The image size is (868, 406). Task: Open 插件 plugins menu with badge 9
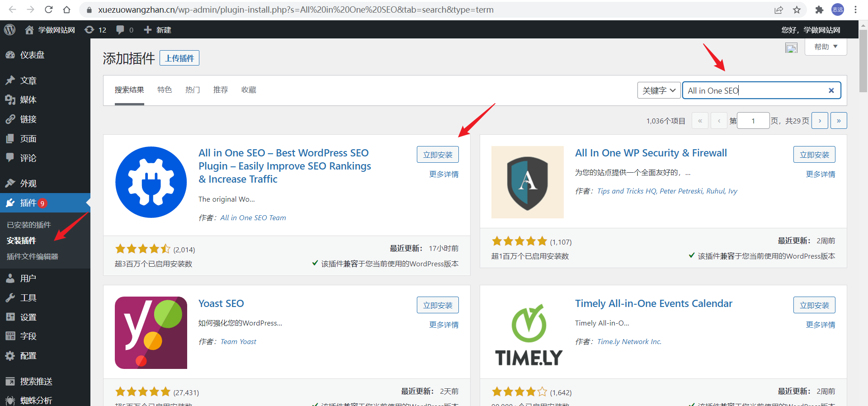click(45, 203)
